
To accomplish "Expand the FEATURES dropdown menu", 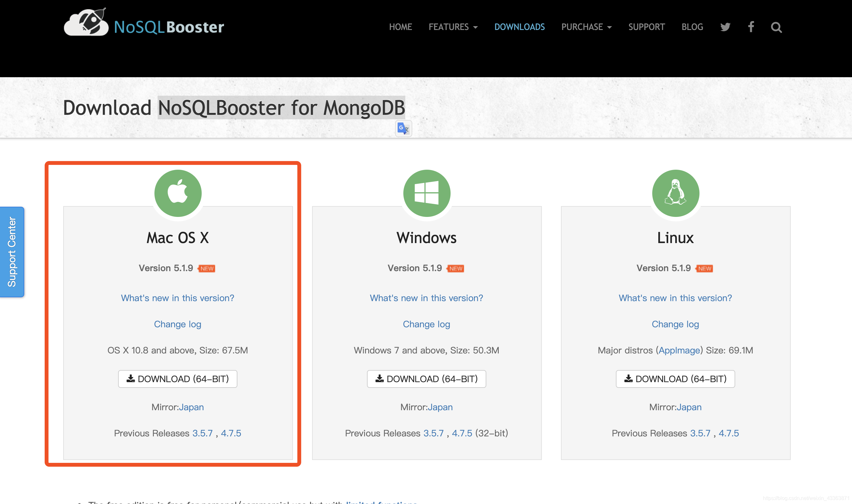I will tap(453, 27).
